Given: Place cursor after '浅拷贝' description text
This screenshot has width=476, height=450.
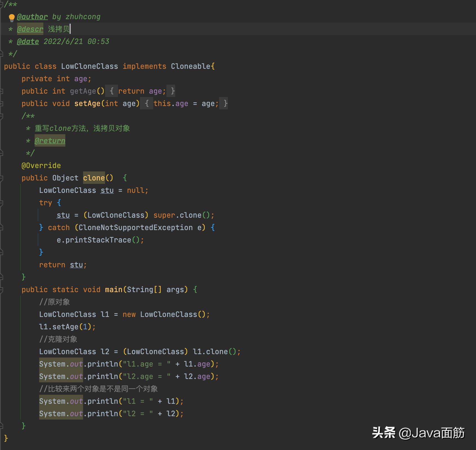Looking at the screenshot, I should pyautogui.click(x=70, y=29).
